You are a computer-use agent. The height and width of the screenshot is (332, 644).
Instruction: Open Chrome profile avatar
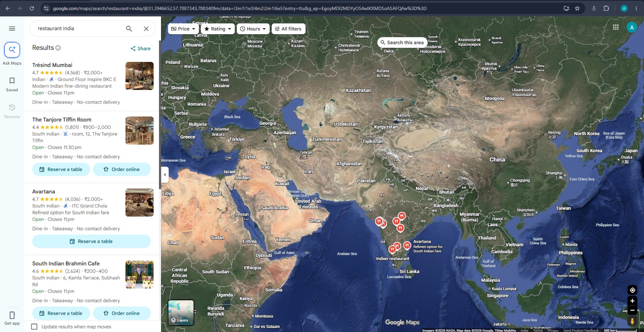click(624, 8)
